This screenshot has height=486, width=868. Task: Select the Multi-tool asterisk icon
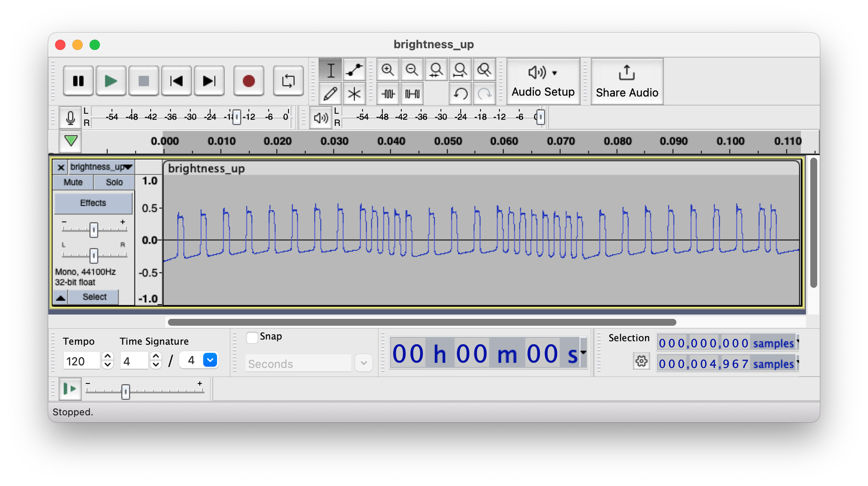(354, 93)
